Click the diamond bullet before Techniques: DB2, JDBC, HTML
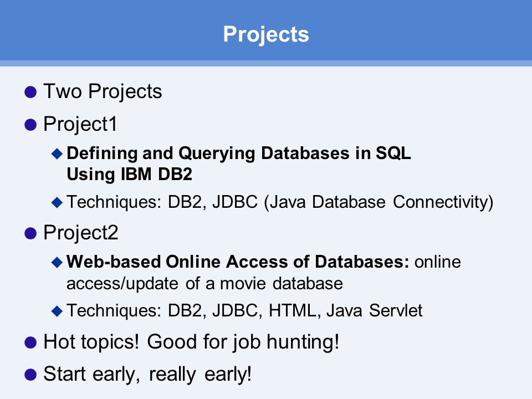The width and height of the screenshot is (532, 399). click(x=57, y=311)
